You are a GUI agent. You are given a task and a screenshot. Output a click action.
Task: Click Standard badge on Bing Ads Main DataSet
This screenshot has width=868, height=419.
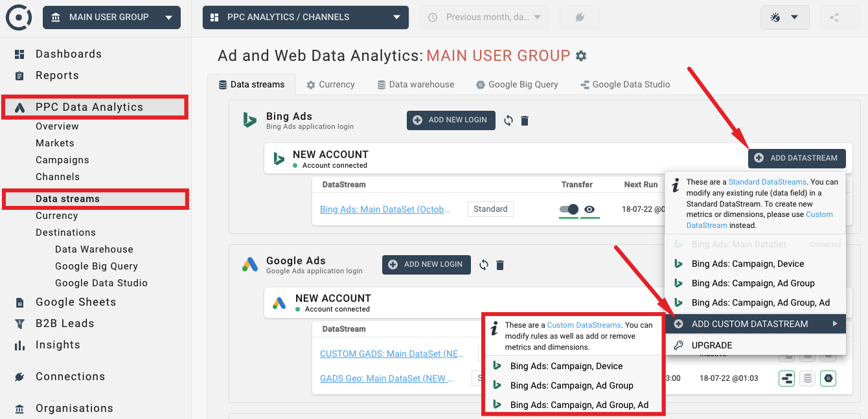490,209
